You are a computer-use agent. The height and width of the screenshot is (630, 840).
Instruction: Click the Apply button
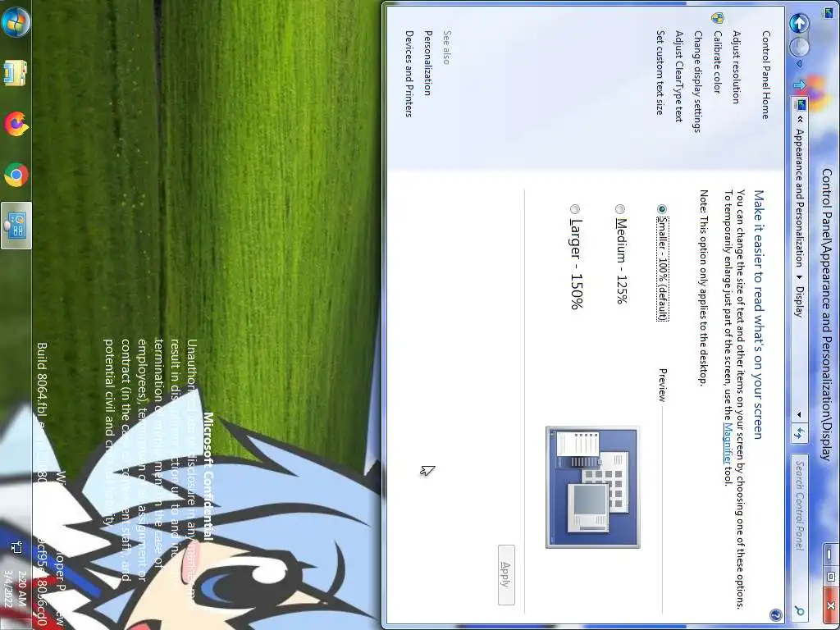coord(506,575)
